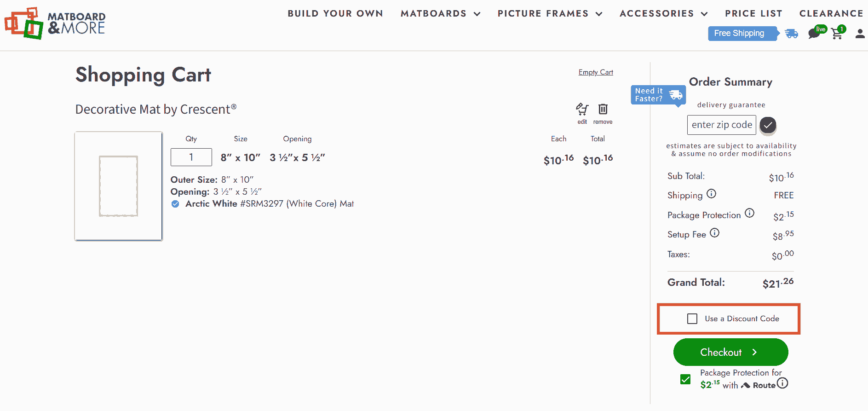
Task: Click the trash remove icon
Action: point(603,109)
